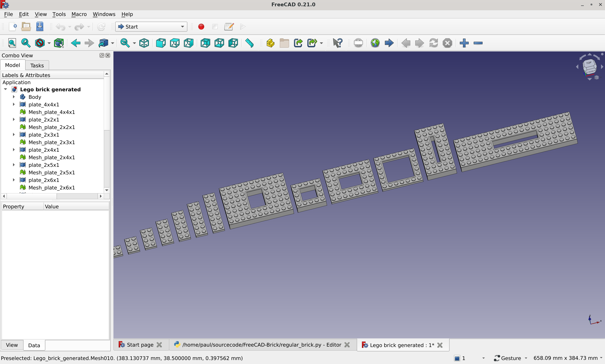This screenshot has width=605, height=364.
Task: Fit all content in view
Action: 12,43
